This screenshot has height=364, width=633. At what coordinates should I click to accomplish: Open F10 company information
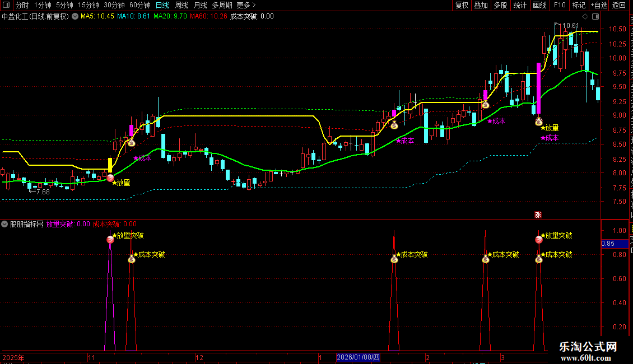(560, 5)
